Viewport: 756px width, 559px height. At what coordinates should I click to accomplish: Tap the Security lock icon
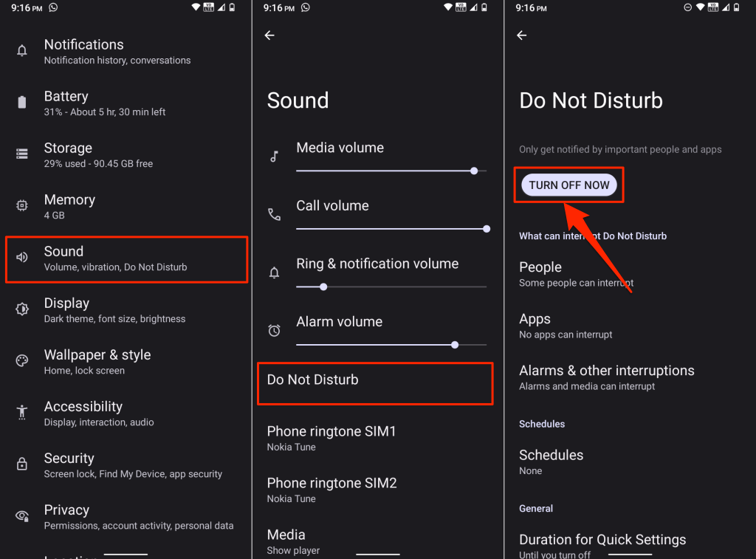pos(22,464)
